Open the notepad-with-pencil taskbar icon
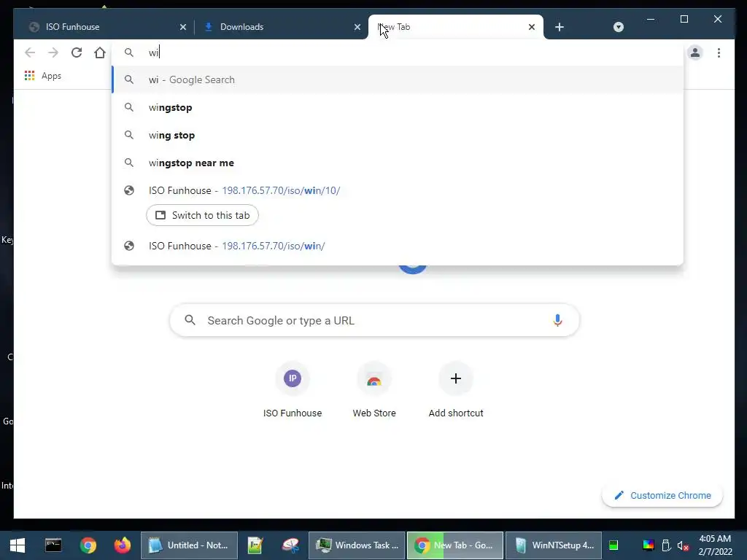This screenshot has height=560, width=747. click(255, 545)
